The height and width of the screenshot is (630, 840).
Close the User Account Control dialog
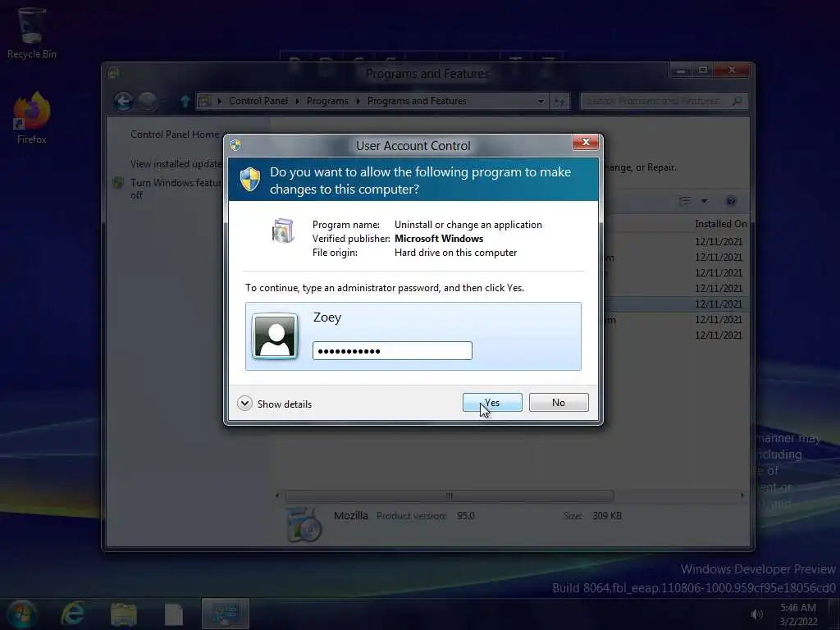pos(586,142)
